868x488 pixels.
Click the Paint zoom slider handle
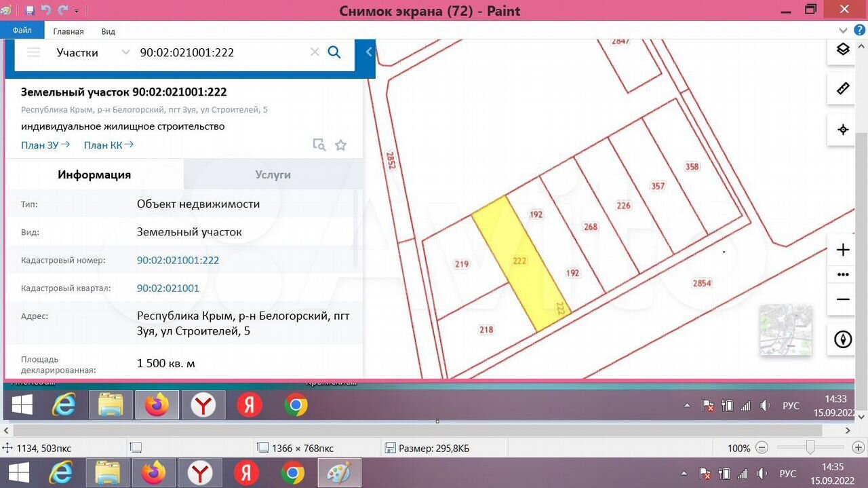point(810,447)
